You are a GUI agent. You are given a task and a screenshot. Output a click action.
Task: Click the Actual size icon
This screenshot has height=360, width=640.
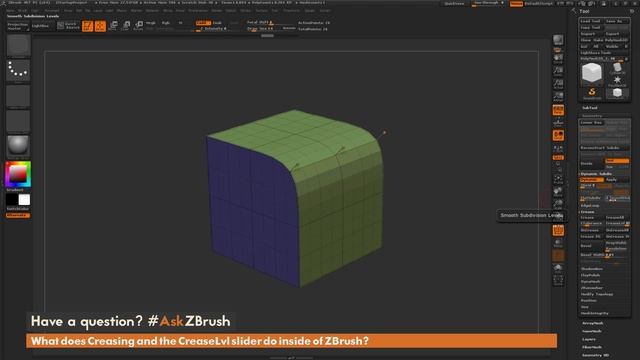558,84
